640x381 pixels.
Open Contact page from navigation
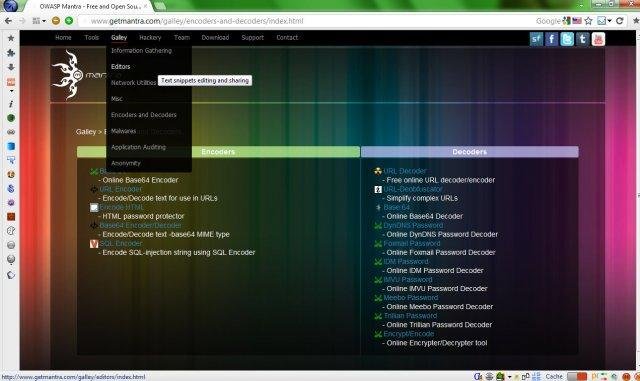click(x=287, y=38)
